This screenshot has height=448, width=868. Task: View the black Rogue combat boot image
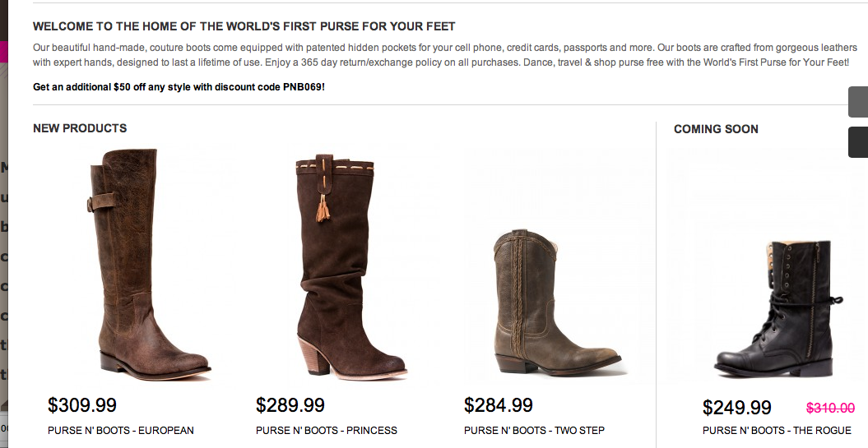point(778,308)
